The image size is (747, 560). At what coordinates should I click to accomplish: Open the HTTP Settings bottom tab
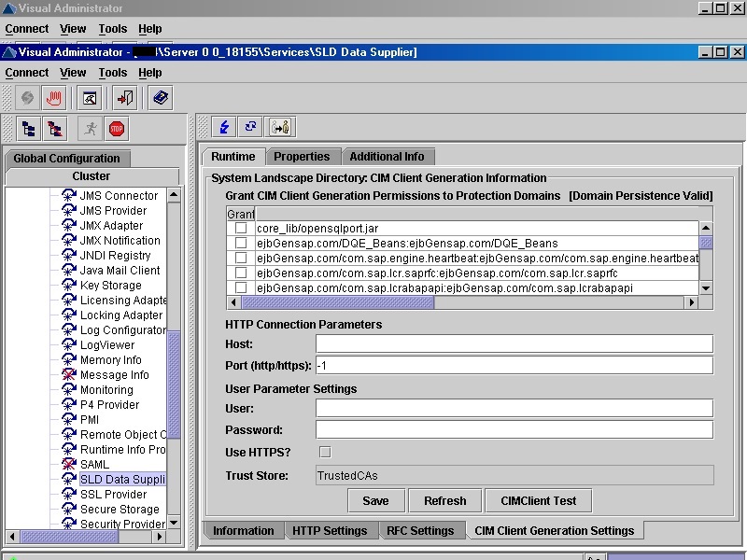(x=330, y=530)
